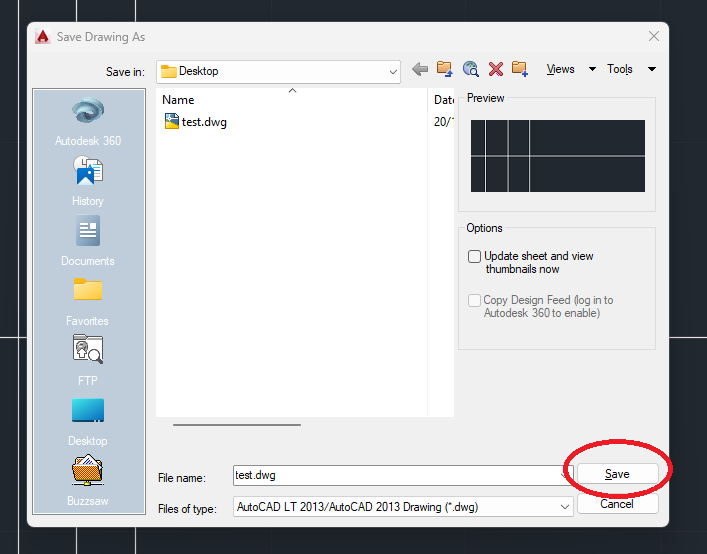
Task: Move up one folder level
Action: click(445, 69)
